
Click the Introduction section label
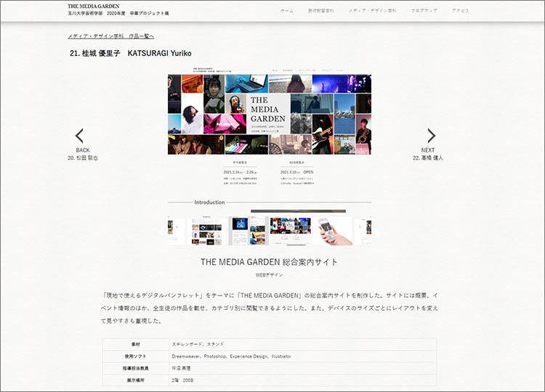pyautogui.click(x=209, y=202)
